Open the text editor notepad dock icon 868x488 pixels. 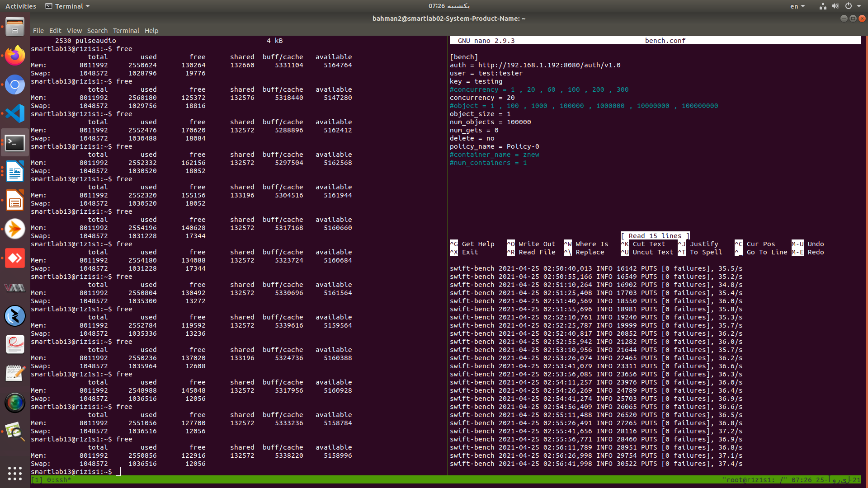click(x=15, y=374)
